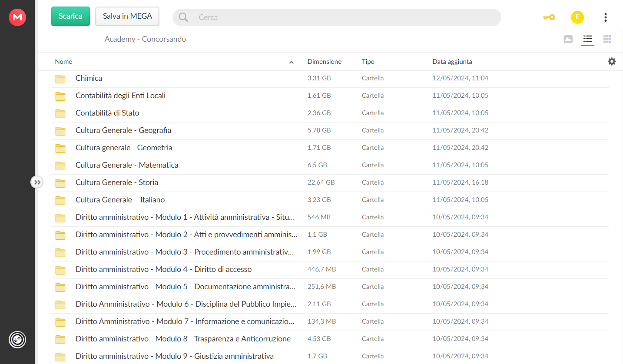Toggle sort direction arrow on Nome column
The image size is (623, 364).
click(x=292, y=62)
